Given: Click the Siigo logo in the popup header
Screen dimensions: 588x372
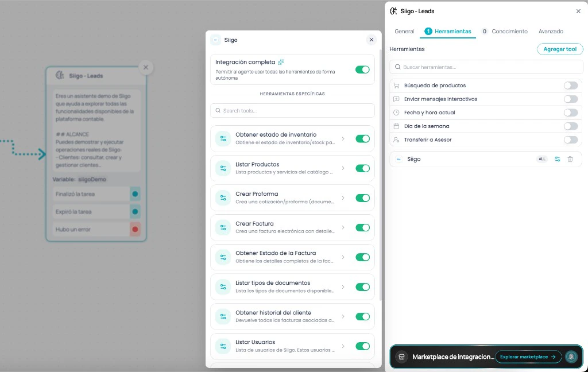Looking at the screenshot, I should [x=216, y=40].
